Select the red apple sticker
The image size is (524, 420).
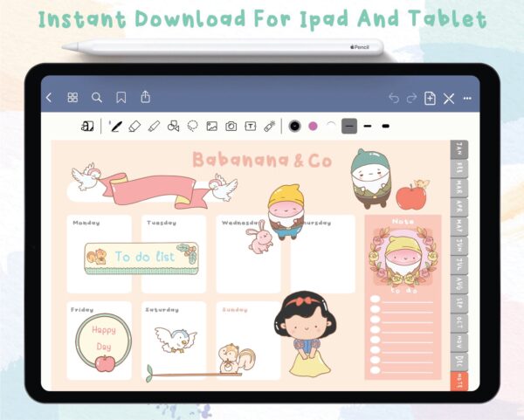point(411,197)
